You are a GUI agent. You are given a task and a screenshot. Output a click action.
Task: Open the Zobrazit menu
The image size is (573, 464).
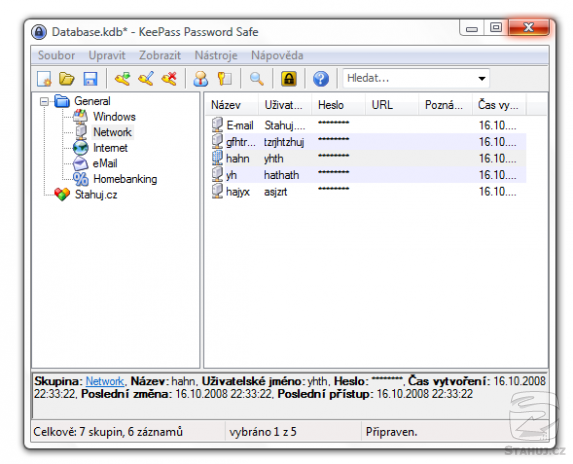click(x=160, y=55)
